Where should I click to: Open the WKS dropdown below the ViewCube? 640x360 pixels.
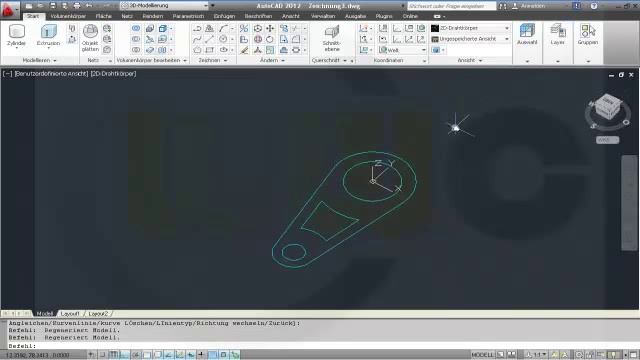tap(607, 140)
